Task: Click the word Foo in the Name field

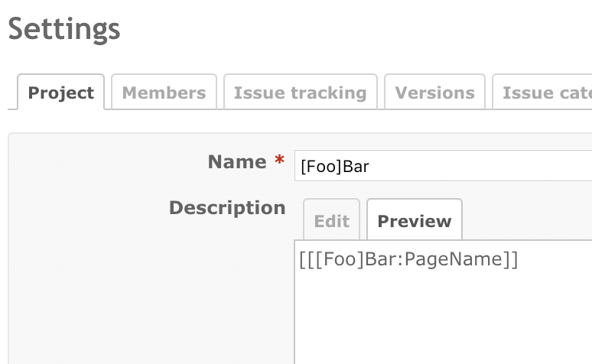Action: (x=320, y=166)
